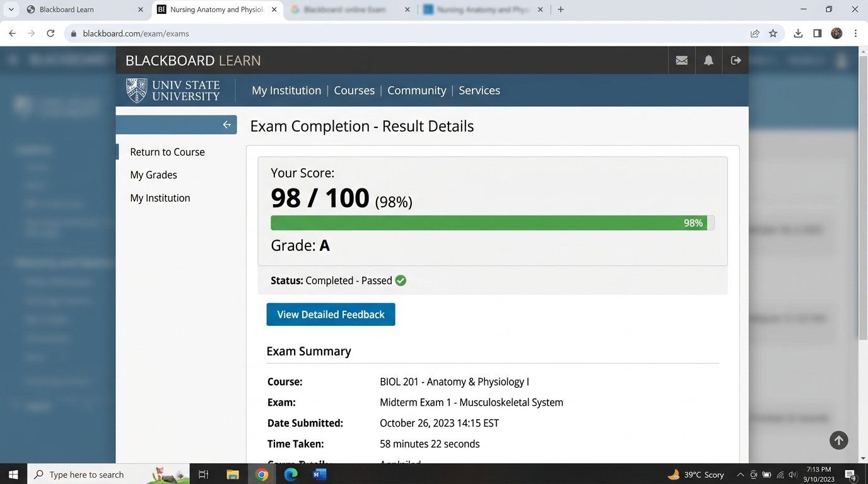This screenshot has width=868, height=484.
Task: Click the Univ State University logo
Action: coord(173,91)
